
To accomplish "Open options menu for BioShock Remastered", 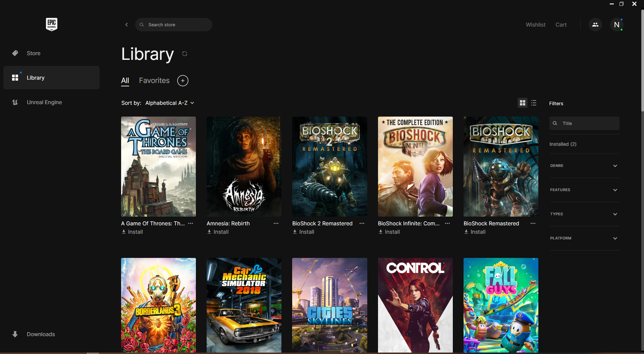I will coord(533,223).
